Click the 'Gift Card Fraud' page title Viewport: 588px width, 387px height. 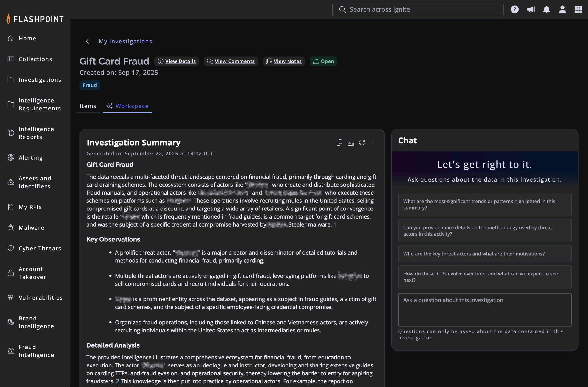114,61
